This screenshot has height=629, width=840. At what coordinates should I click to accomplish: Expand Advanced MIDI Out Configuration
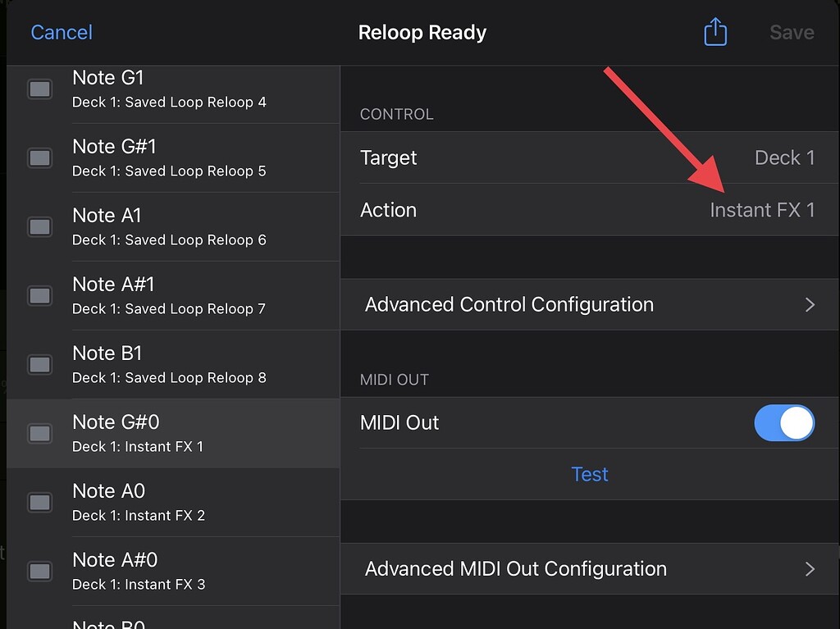tap(589, 569)
